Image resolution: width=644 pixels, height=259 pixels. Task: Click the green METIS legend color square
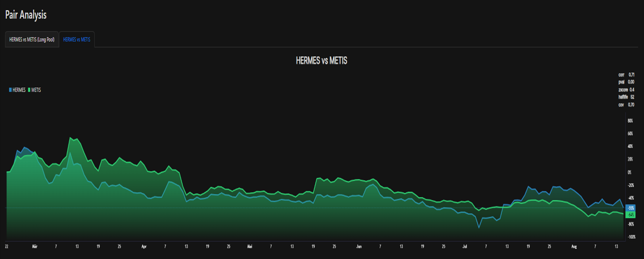click(x=29, y=90)
